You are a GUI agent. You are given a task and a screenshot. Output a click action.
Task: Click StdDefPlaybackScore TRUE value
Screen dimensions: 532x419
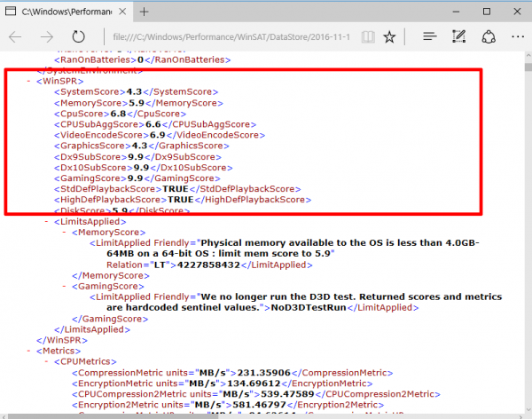(x=176, y=189)
